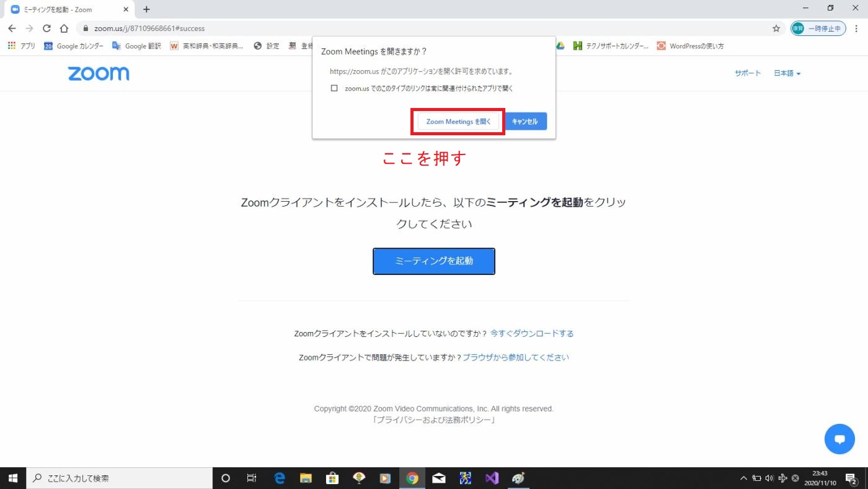Select the ミーティングを起動 - Zoom tab
Screen dimensions: 868x489
click(x=69, y=9)
